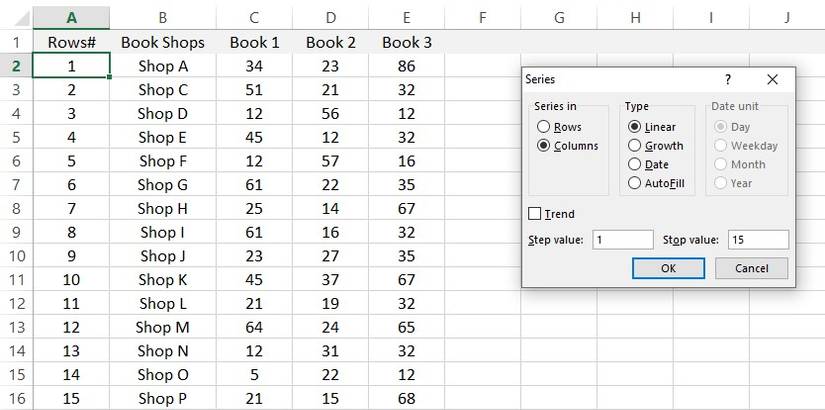
Task: Select column C header
Action: 254,17
